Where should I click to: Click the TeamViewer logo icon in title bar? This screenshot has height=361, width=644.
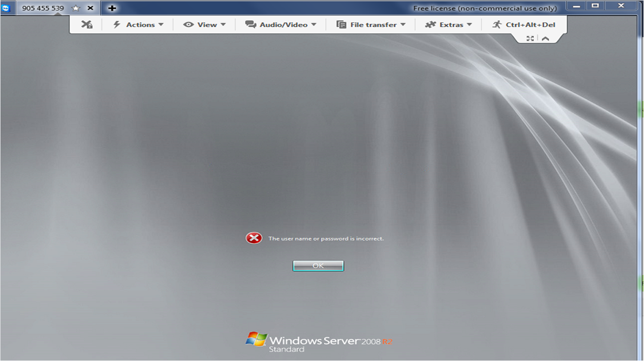pyautogui.click(x=6, y=8)
